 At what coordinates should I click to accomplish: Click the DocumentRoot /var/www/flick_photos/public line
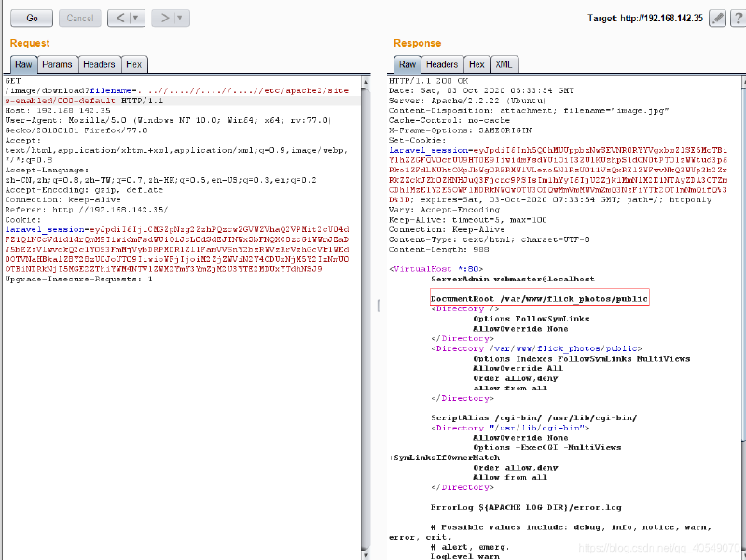[539, 299]
